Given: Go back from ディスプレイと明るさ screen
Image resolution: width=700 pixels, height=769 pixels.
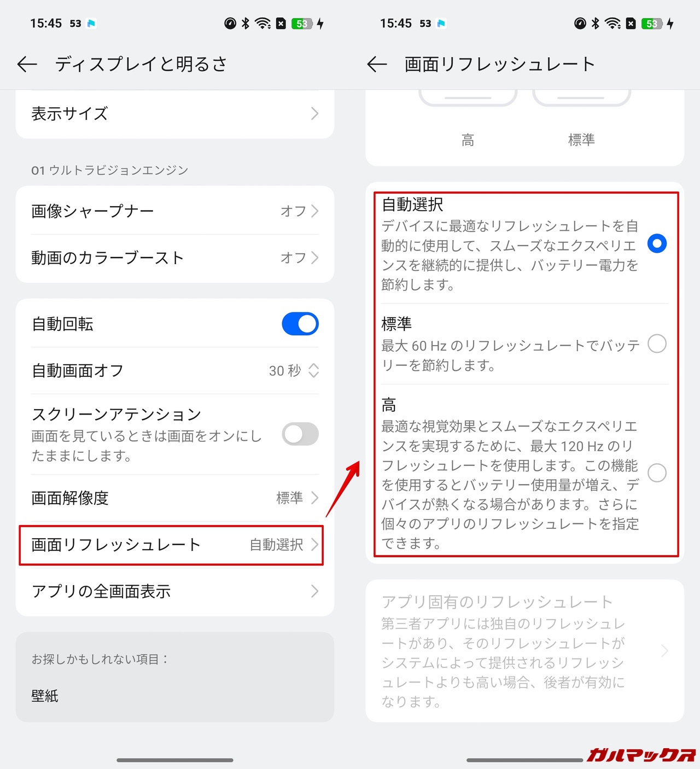Looking at the screenshot, I should tap(27, 65).
